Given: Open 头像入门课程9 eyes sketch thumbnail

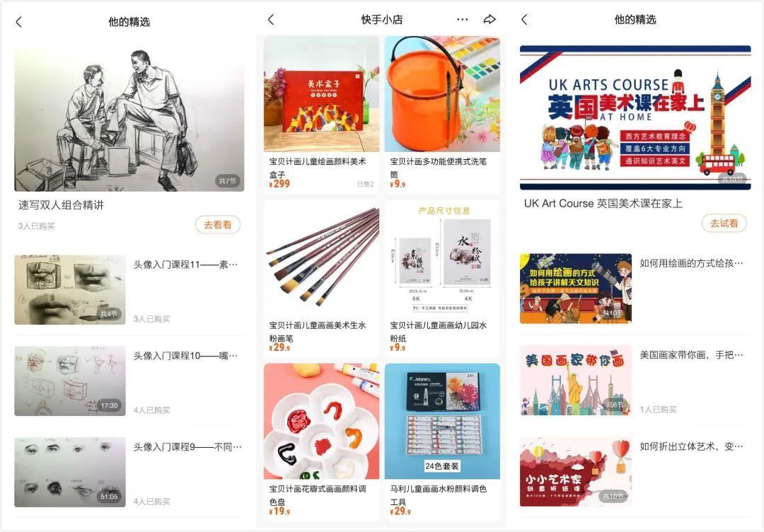Looking at the screenshot, I should coord(69,472).
